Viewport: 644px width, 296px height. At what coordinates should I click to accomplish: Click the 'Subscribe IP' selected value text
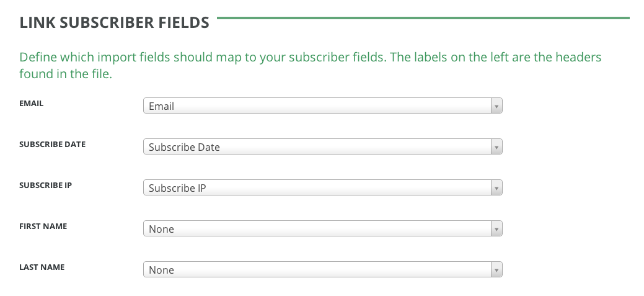[x=177, y=188]
